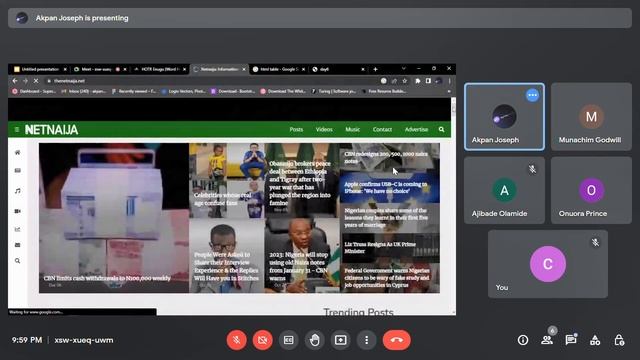Select Munachim Godwill participant tile
640x360 pixels.
[591, 116]
